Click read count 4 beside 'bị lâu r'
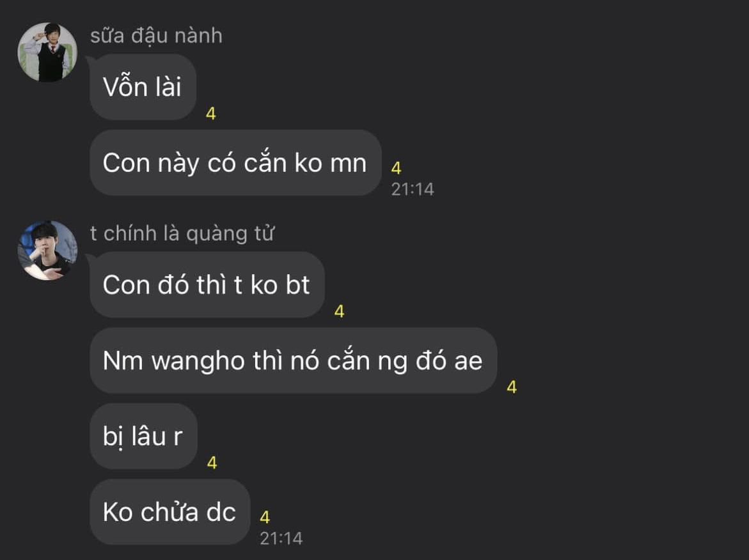Screen dimensions: 749x560 212,463
